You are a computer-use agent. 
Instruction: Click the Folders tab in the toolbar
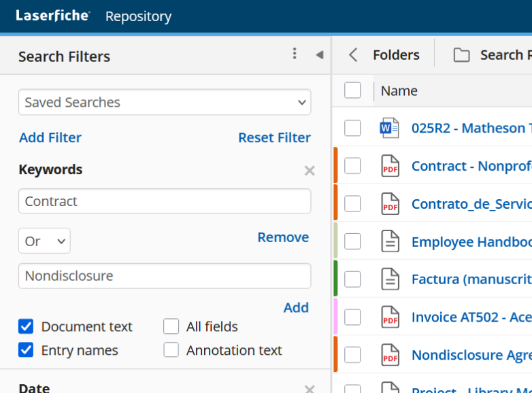click(396, 55)
